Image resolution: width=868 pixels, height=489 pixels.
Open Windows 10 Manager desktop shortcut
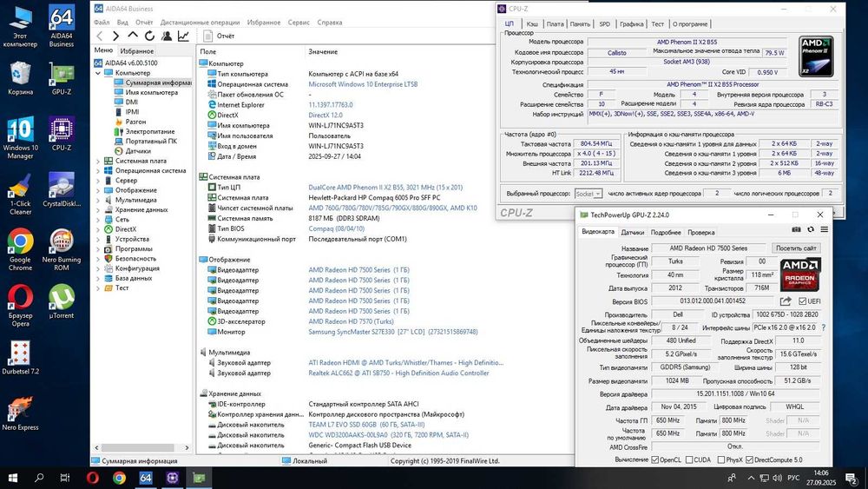click(x=21, y=138)
